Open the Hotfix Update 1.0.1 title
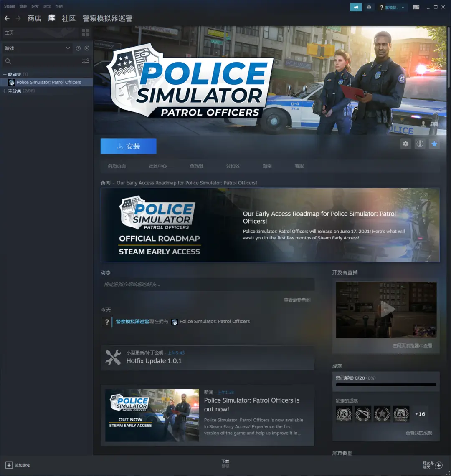The width and height of the screenshot is (451, 476). point(154,360)
